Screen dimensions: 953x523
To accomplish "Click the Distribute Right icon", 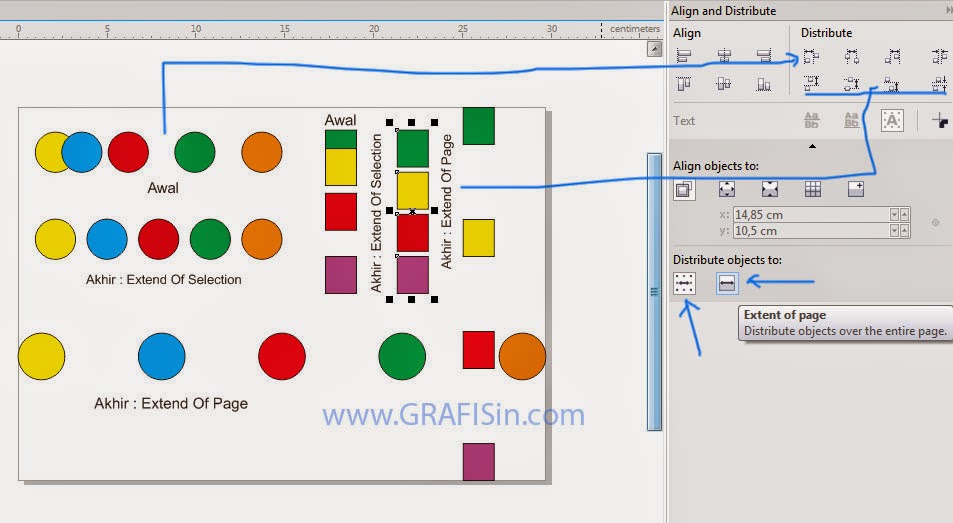I will [x=892, y=56].
